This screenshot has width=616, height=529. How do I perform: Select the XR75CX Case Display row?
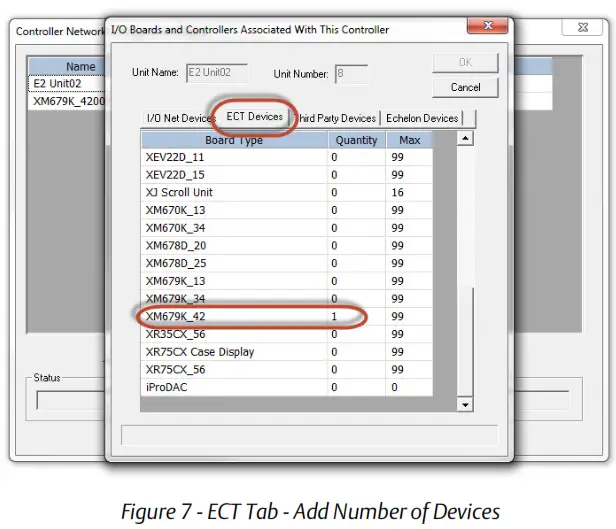287,352
